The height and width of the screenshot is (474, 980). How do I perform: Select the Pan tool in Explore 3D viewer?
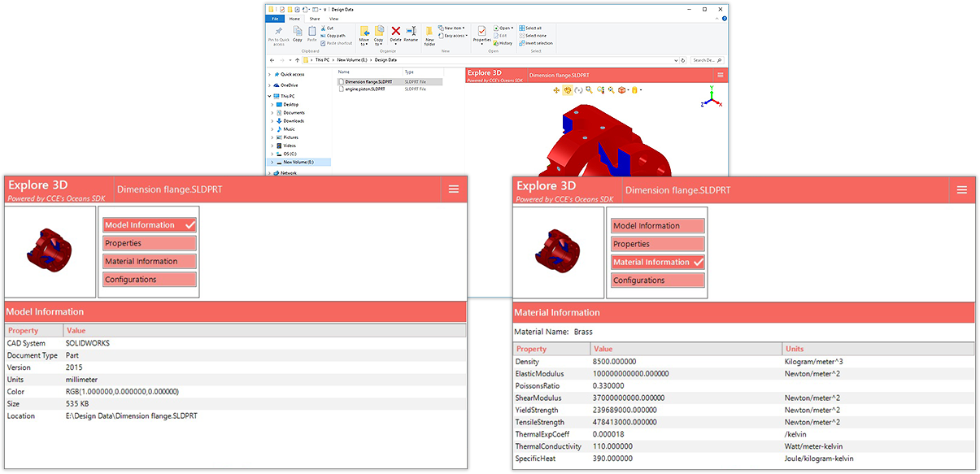coord(556,90)
